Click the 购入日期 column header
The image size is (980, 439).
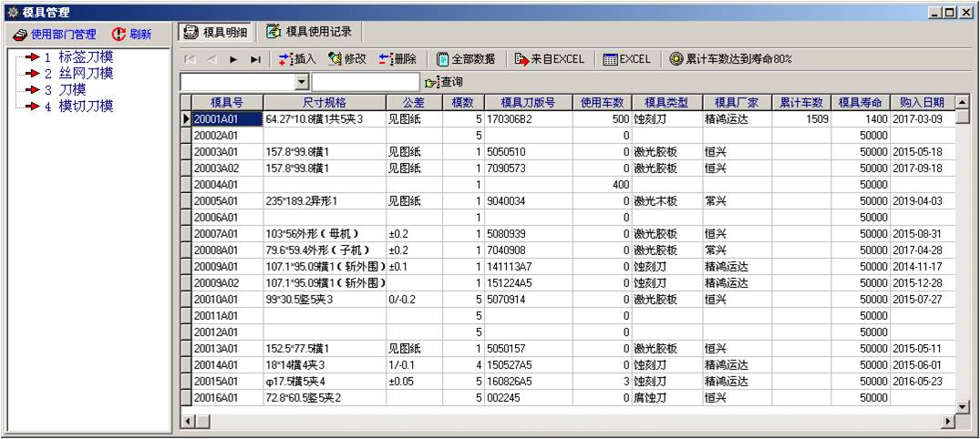(923, 102)
